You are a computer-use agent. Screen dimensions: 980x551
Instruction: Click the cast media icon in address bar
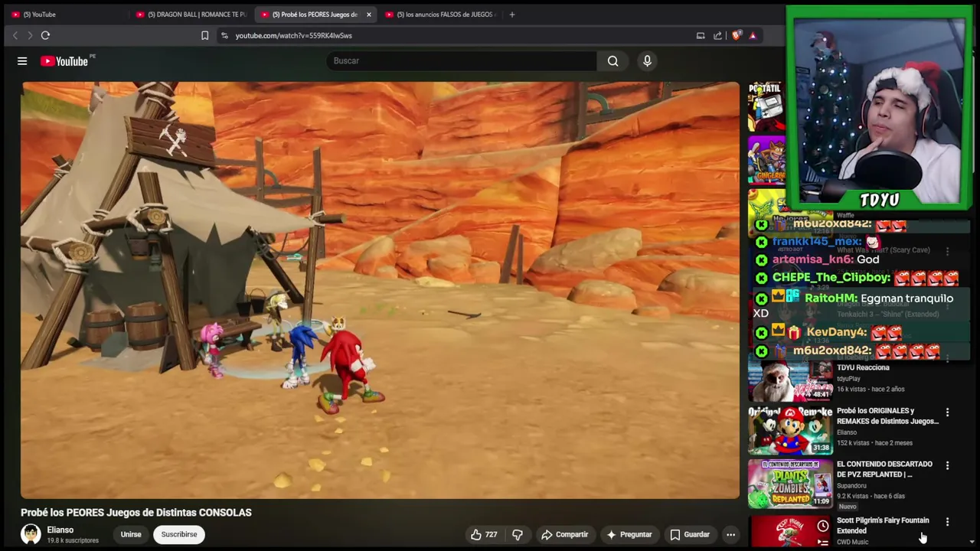(x=700, y=35)
